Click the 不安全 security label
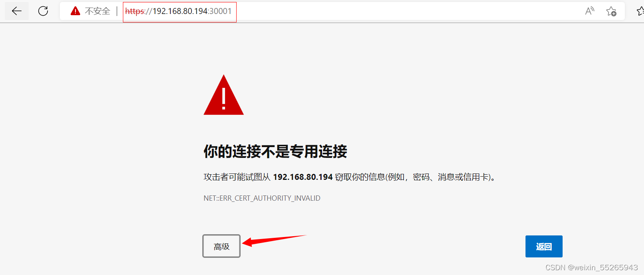 [x=97, y=11]
